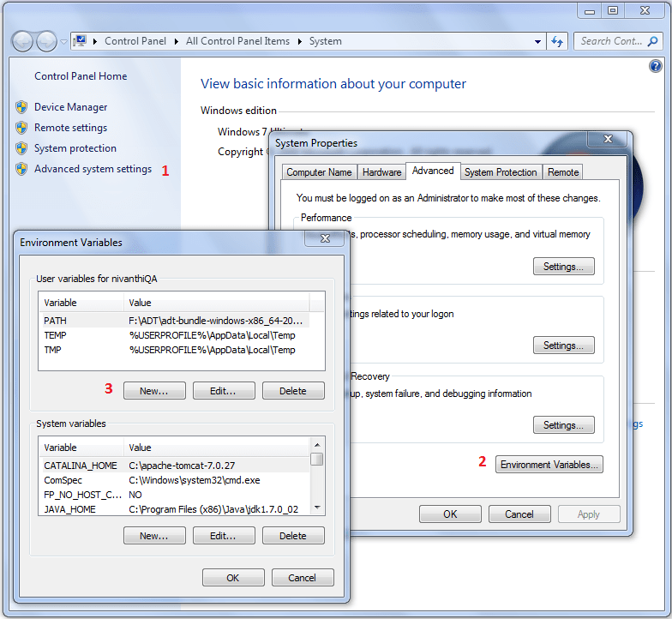The image size is (672, 619).
Task: Open Control Panel Home link
Action: click(x=81, y=76)
